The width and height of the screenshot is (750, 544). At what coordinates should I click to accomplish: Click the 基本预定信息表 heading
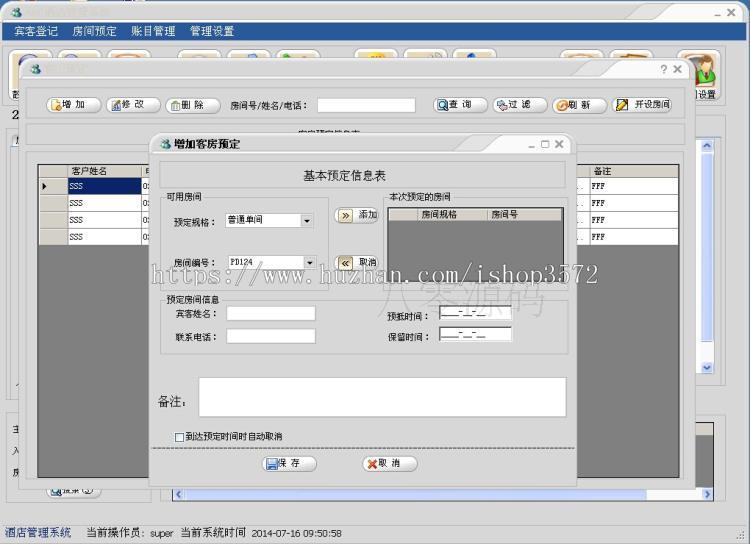[x=344, y=176]
